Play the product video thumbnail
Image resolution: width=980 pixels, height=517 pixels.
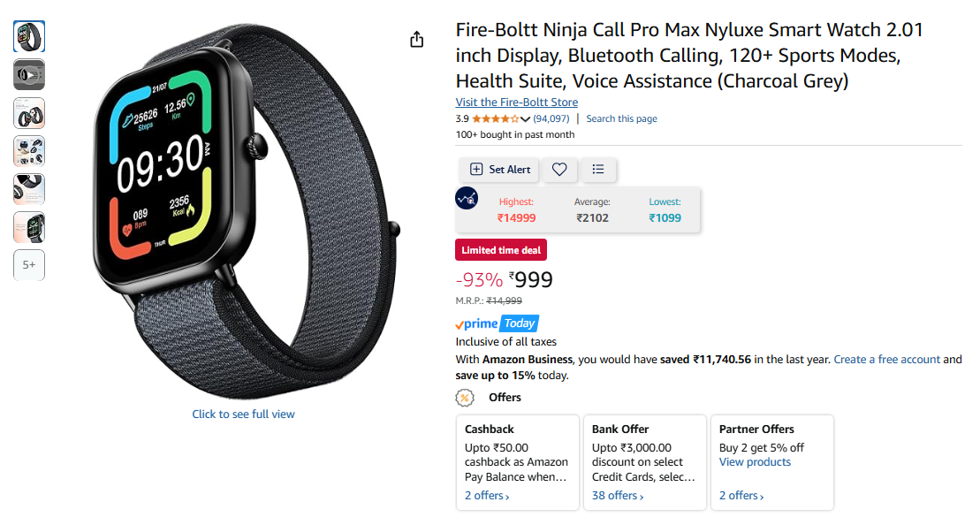(x=29, y=75)
